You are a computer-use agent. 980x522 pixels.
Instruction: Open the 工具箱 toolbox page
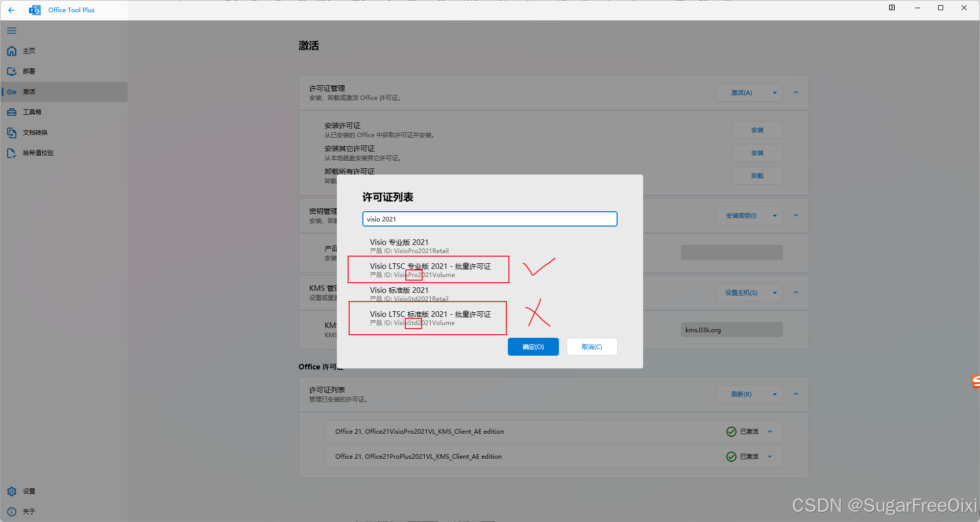[x=64, y=112]
